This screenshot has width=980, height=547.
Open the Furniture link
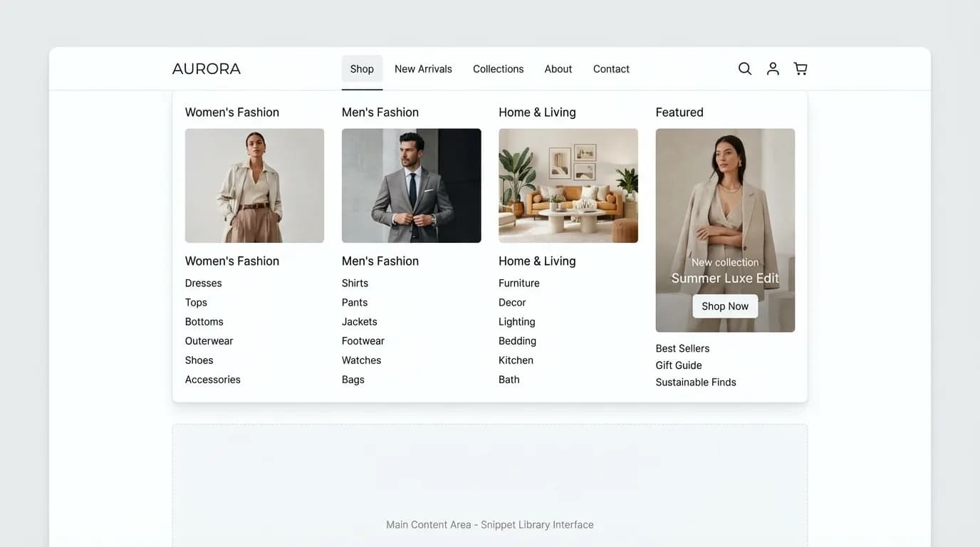click(519, 283)
